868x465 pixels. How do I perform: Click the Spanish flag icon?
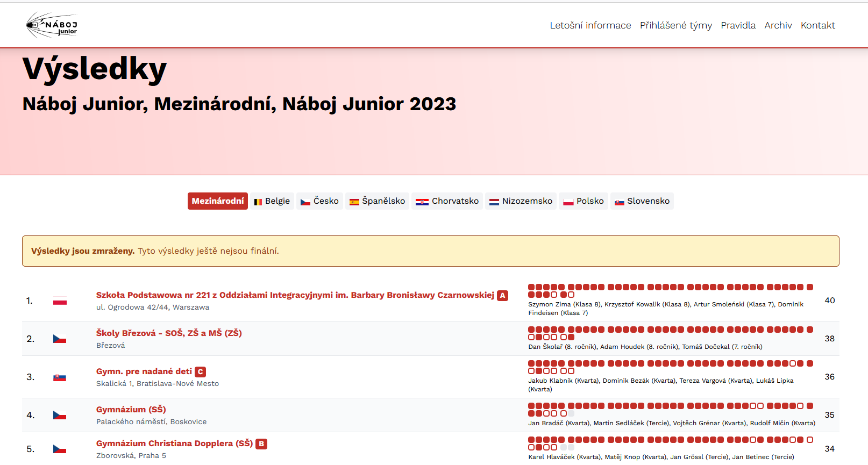coord(354,202)
